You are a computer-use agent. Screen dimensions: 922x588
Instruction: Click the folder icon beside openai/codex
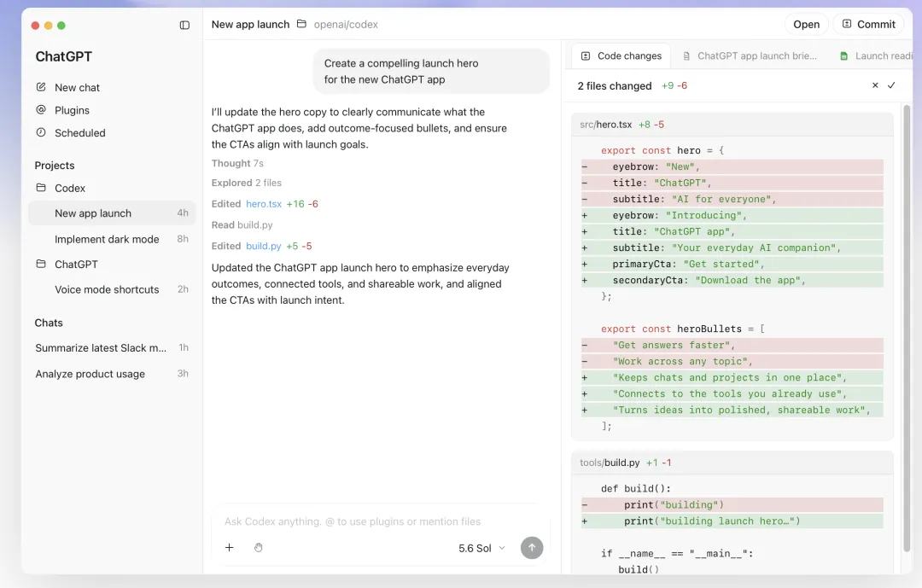(x=301, y=24)
